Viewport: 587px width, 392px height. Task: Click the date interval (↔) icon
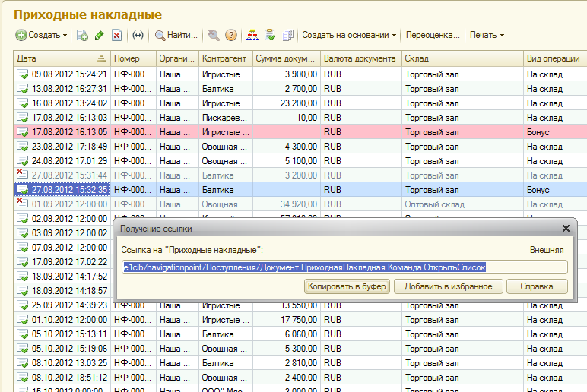(138, 35)
